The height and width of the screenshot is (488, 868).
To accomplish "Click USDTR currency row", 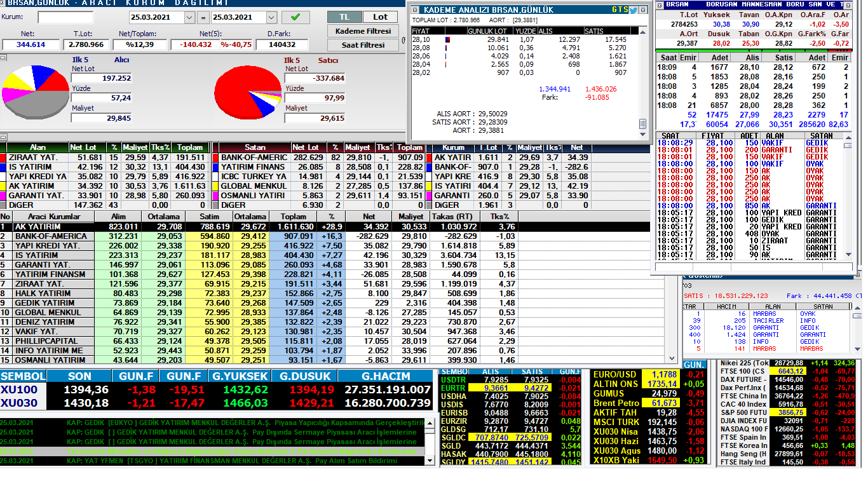I will click(x=511, y=379).
